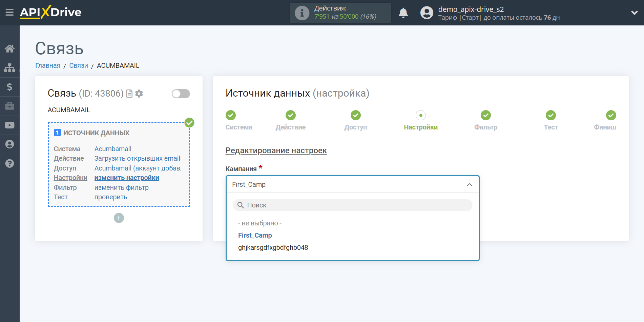Click the Главная breadcrumb link
644x322 pixels.
coord(48,65)
